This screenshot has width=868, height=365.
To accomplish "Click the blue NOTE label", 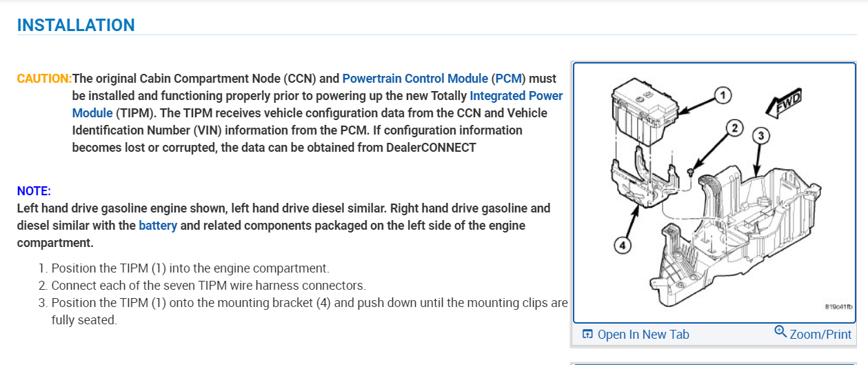I will 34,191.
